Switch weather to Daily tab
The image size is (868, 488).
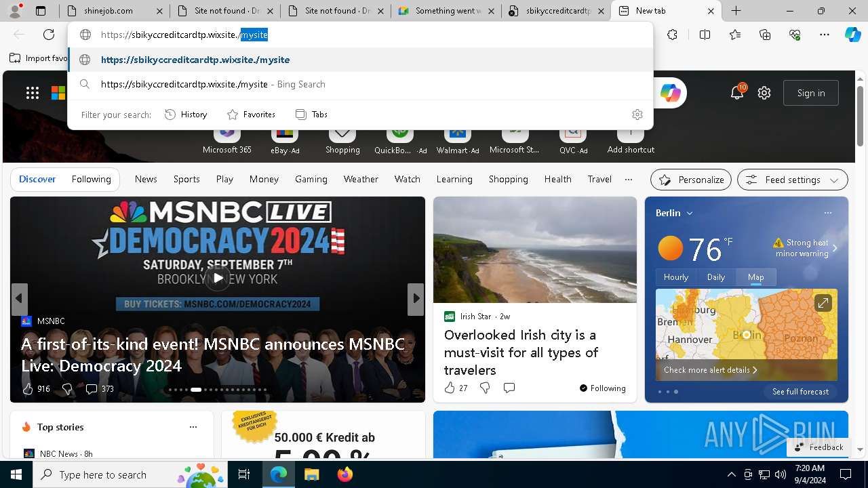716,277
